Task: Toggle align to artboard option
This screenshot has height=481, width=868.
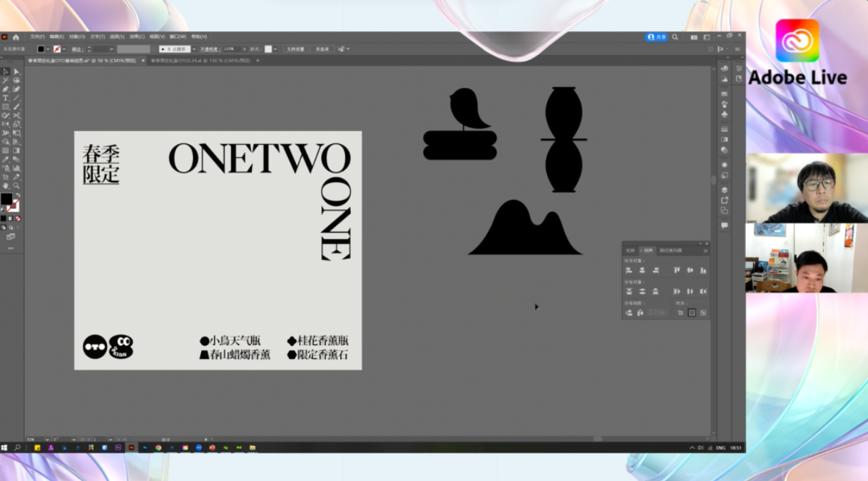Action: pyautogui.click(x=680, y=313)
